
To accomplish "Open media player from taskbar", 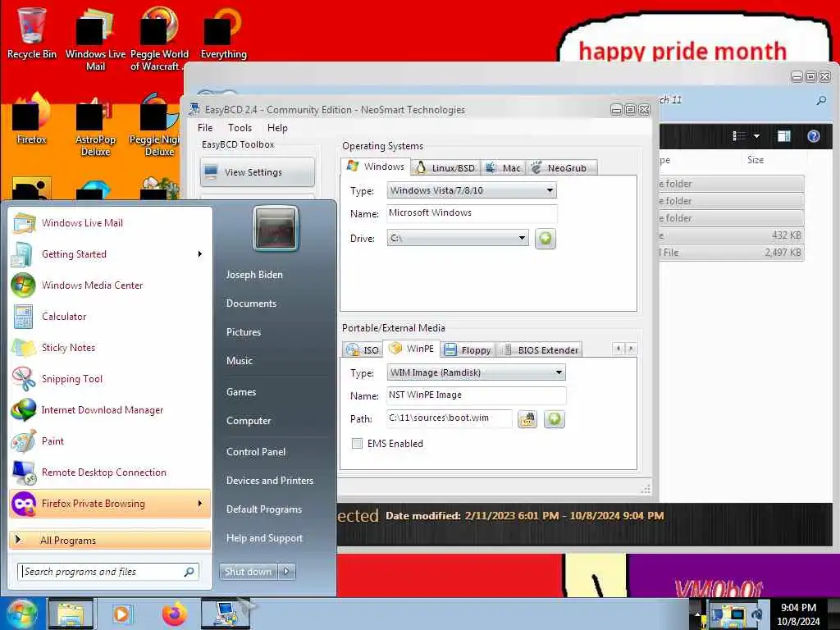I will [x=121, y=614].
